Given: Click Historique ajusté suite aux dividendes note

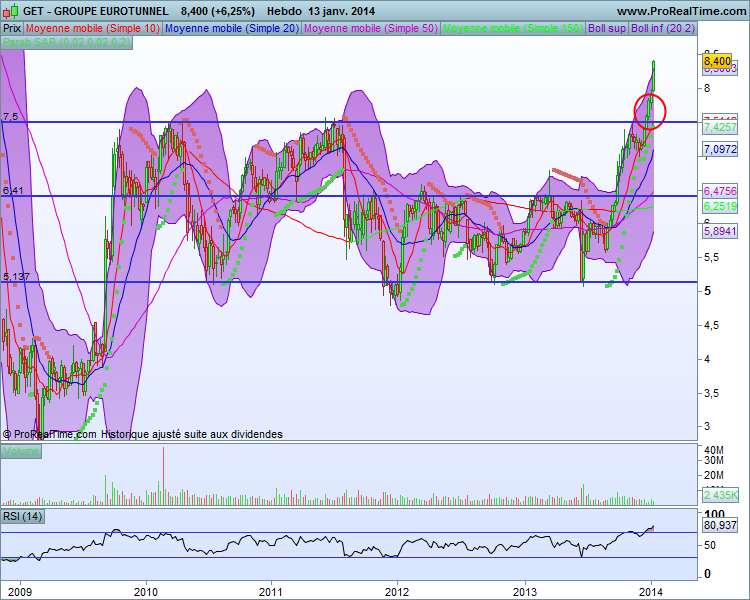Looking at the screenshot, I should coord(191,434).
